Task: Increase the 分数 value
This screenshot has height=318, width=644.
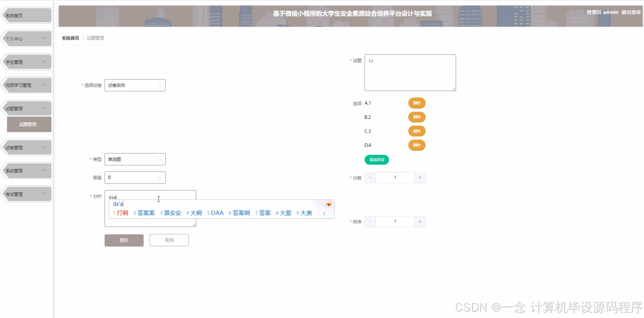Action: click(420, 177)
